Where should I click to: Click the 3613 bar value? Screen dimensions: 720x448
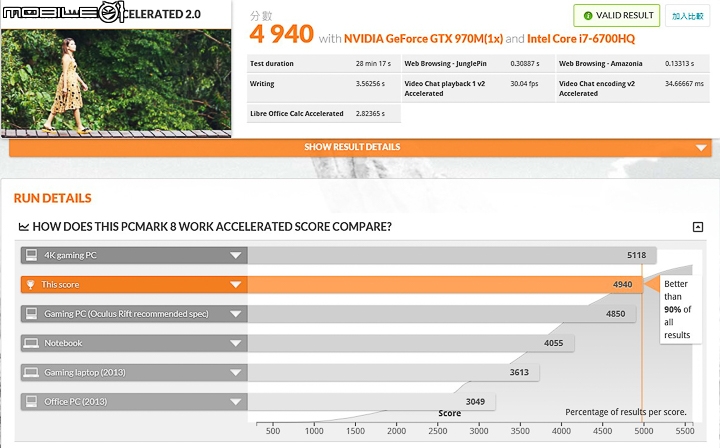(519, 372)
